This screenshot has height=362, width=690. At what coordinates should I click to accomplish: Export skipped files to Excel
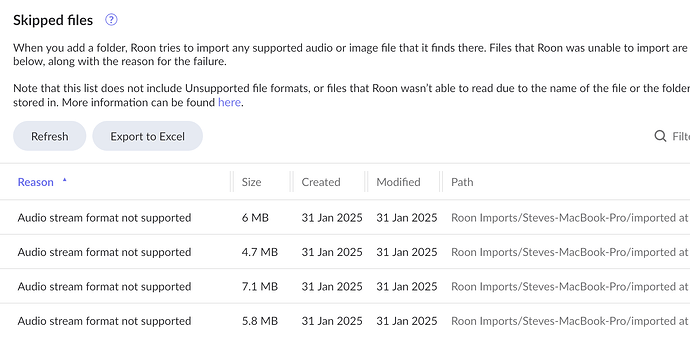click(147, 136)
